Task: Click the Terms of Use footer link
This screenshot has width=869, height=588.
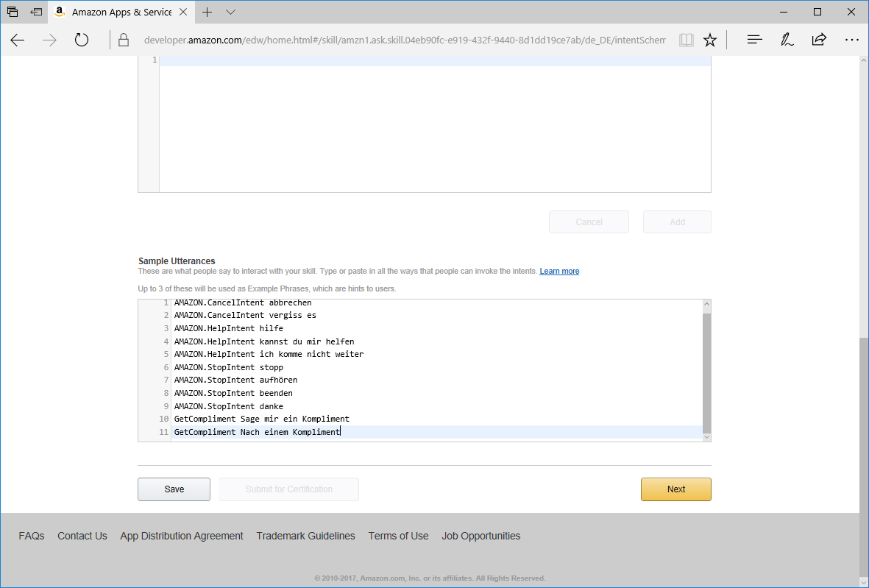Action: 398,536
